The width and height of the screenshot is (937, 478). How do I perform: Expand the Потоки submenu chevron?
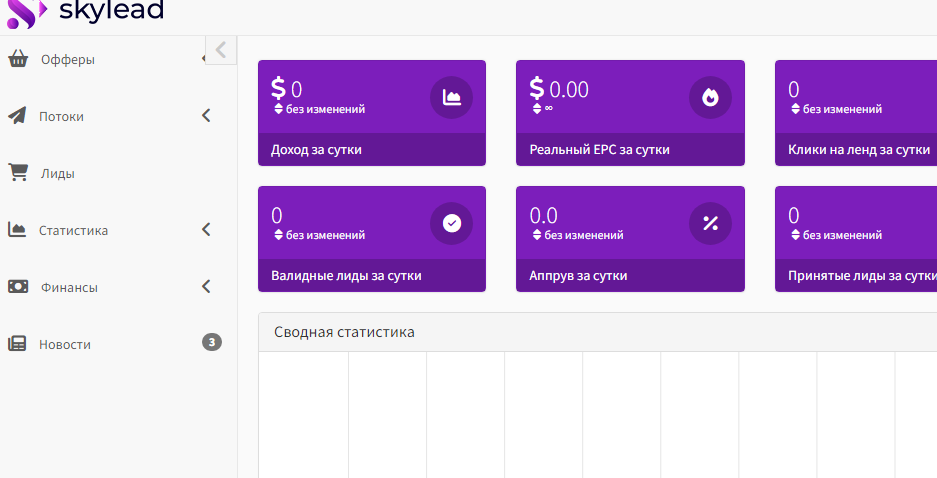pos(206,115)
